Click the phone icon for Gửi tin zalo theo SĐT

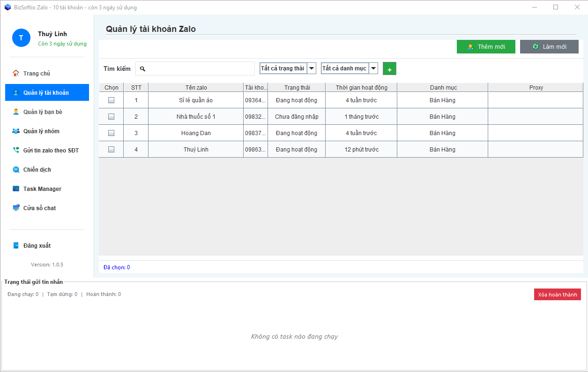point(16,151)
